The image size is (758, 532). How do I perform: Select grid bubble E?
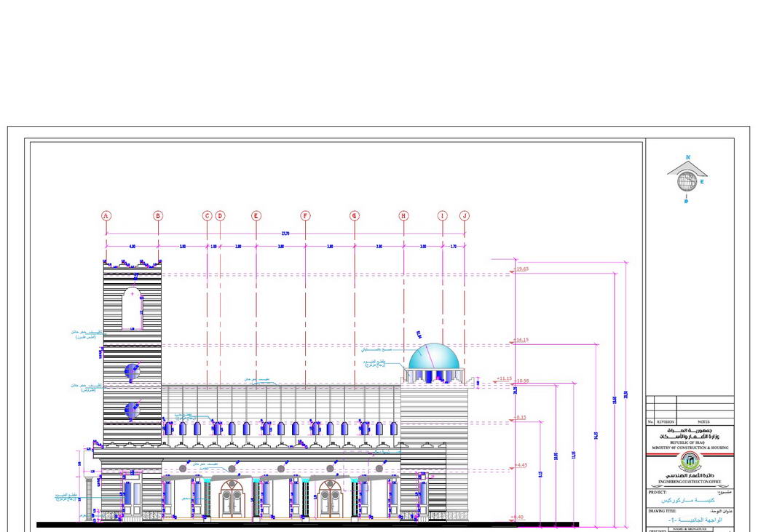tap(256, 216)
